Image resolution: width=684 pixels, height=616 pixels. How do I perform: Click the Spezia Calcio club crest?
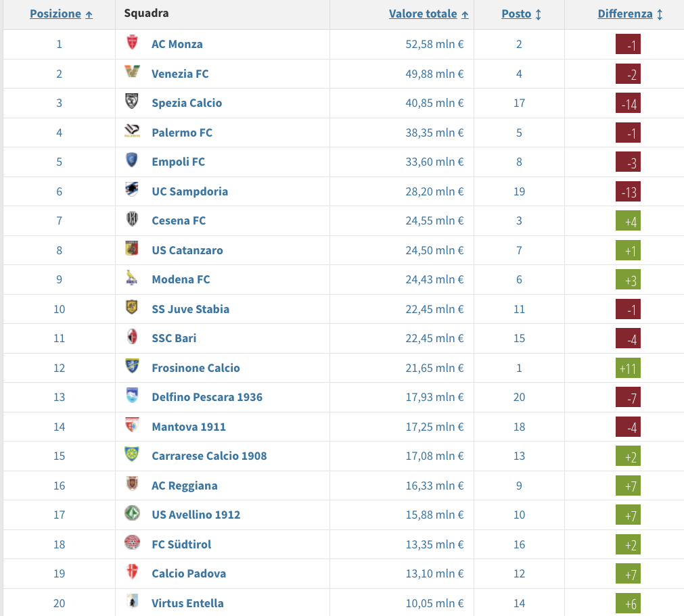tap(132, 102)
